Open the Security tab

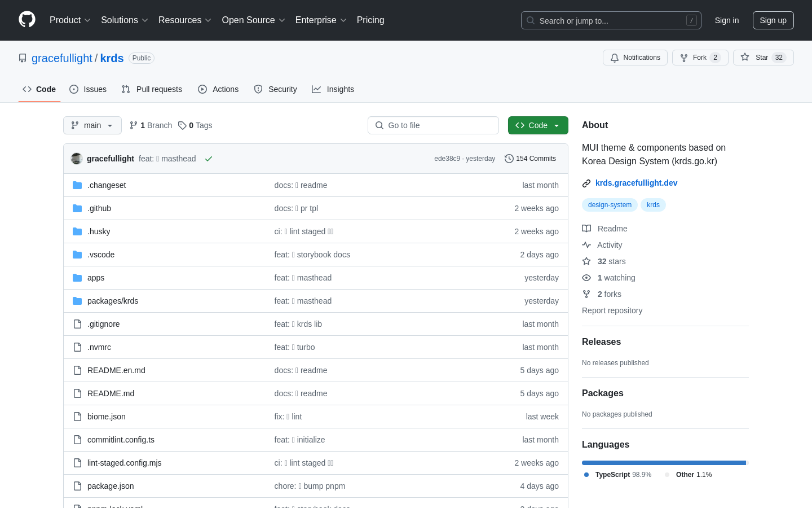coord(275,89)
